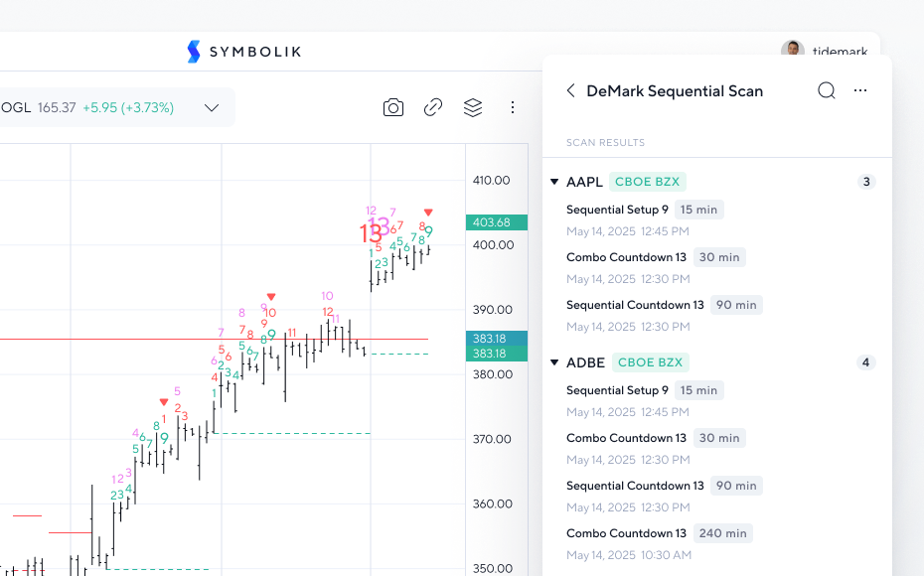Click the 403.68 current price label
This screenshot has height=576, width=924.
(496, 222)
